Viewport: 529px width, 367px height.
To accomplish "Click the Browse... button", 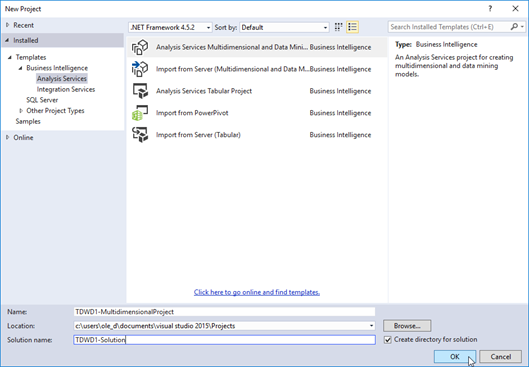I will [x=407, y=326].
